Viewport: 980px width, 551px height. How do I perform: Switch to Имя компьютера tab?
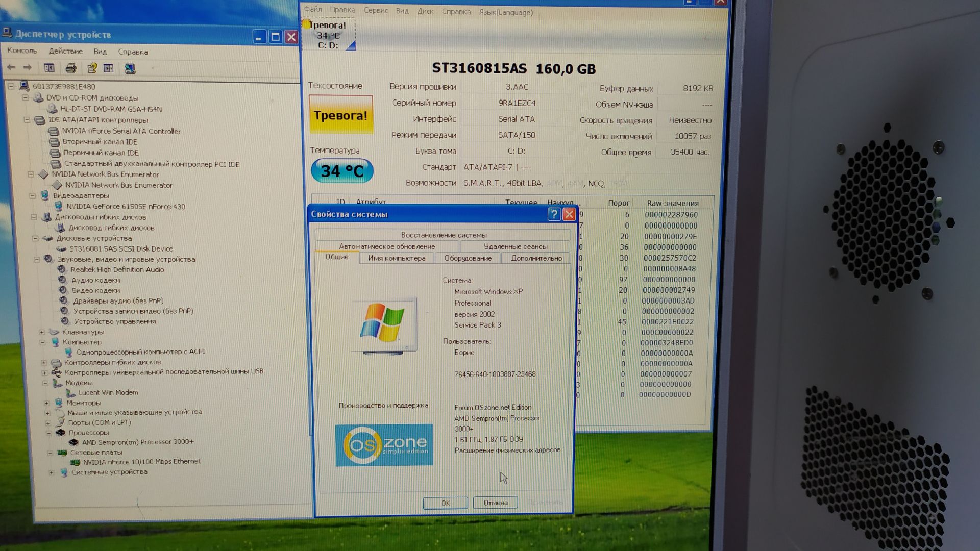click(397, 258)
